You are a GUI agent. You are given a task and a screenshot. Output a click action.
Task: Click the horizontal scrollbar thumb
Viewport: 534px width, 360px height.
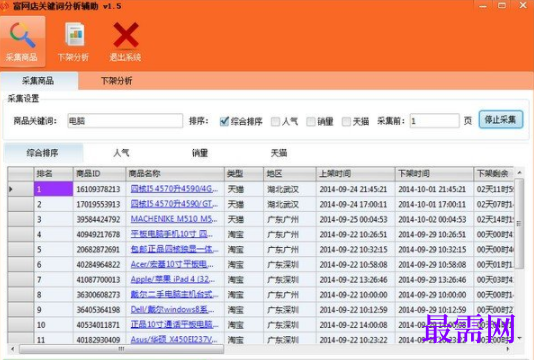click(x=122, y=349)
